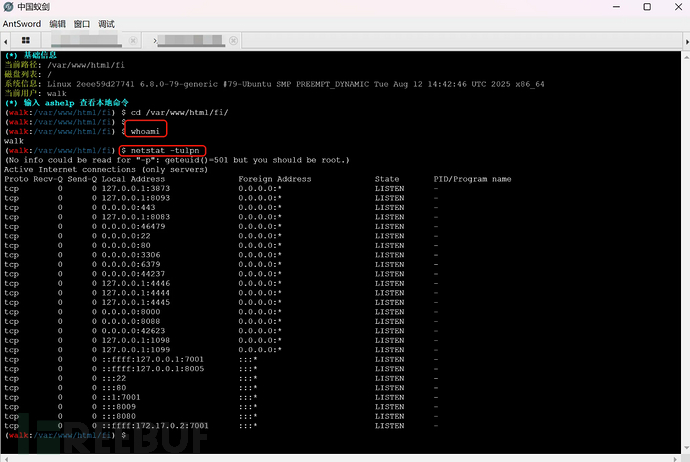690x462 pixels.
Task: Click the '127.0.0.1:4446' local address
Action: coord(136,283)
